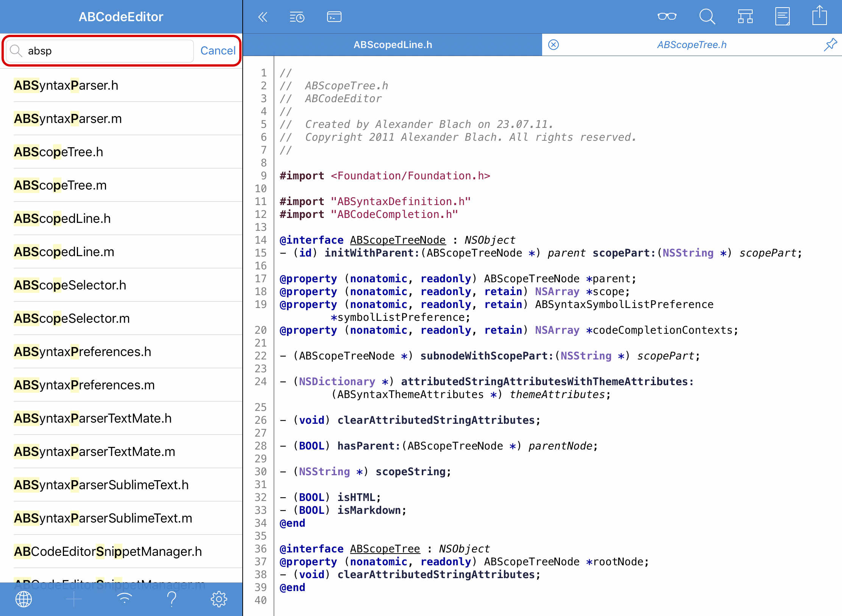Open the symbol hierarchy icon
This screenshot has height=616, width=842.
(x=745, y=17)
